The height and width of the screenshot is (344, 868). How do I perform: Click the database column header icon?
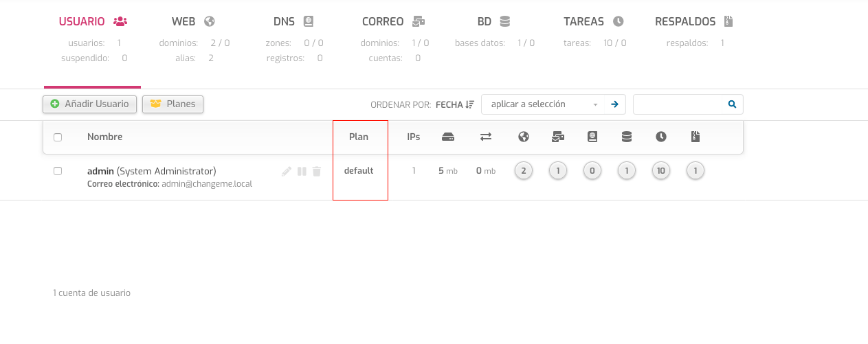click(627, 137)
